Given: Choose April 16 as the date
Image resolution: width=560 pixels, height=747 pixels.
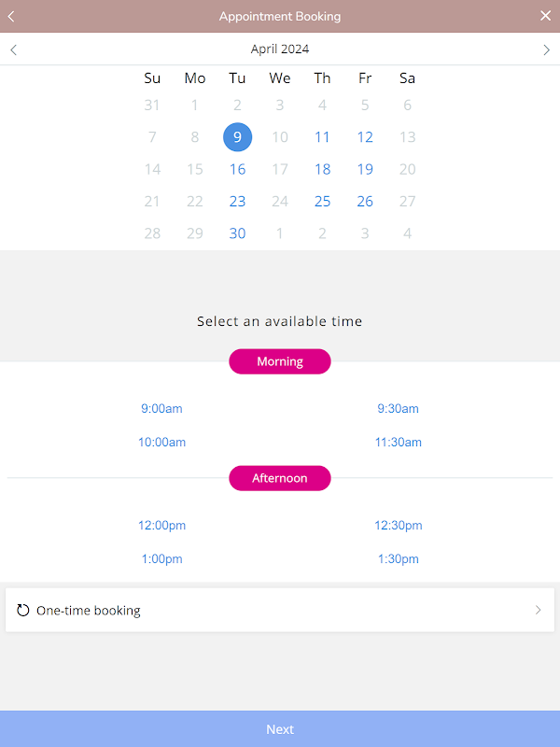Looking at the screenshot, I should point(237,169).
